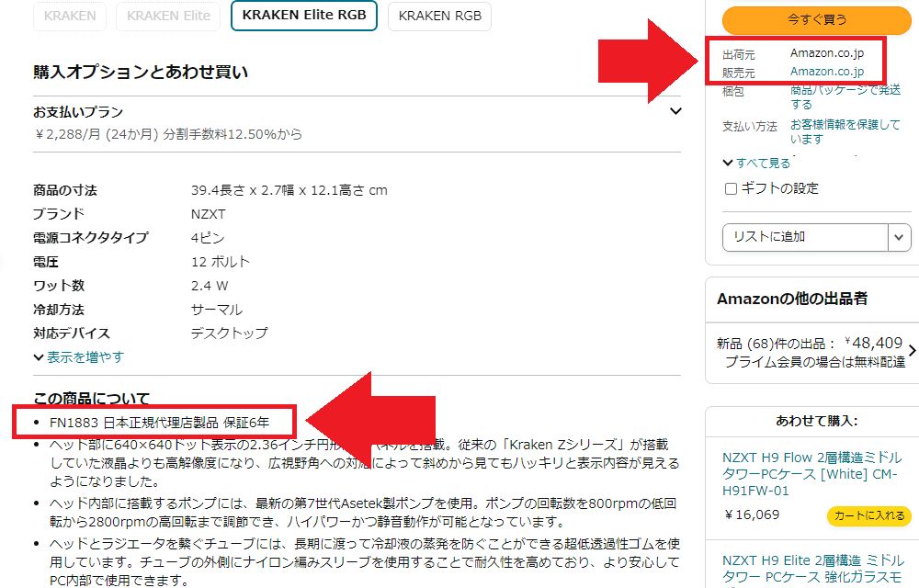This screenshot has width=919, height=588.
Task: Select the KRAKEN variant option
Action: pos(70,16)
